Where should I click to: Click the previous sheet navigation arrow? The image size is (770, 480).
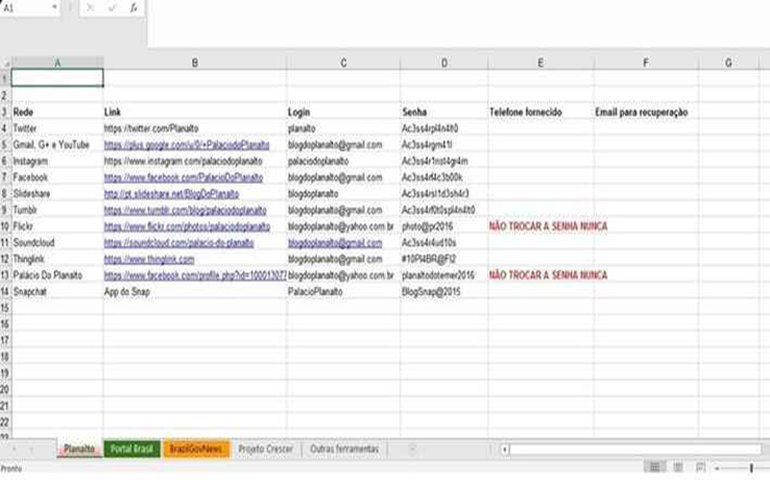point(14,449)
